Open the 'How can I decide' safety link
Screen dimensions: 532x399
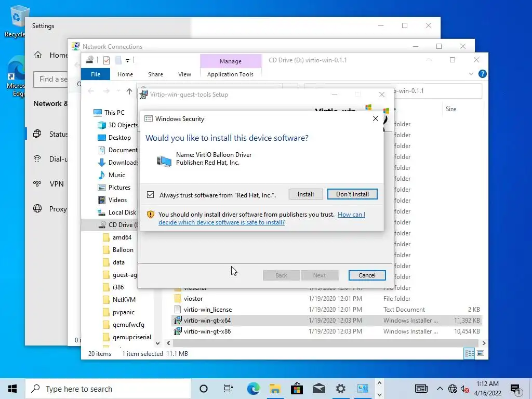(x=262, y=219)
